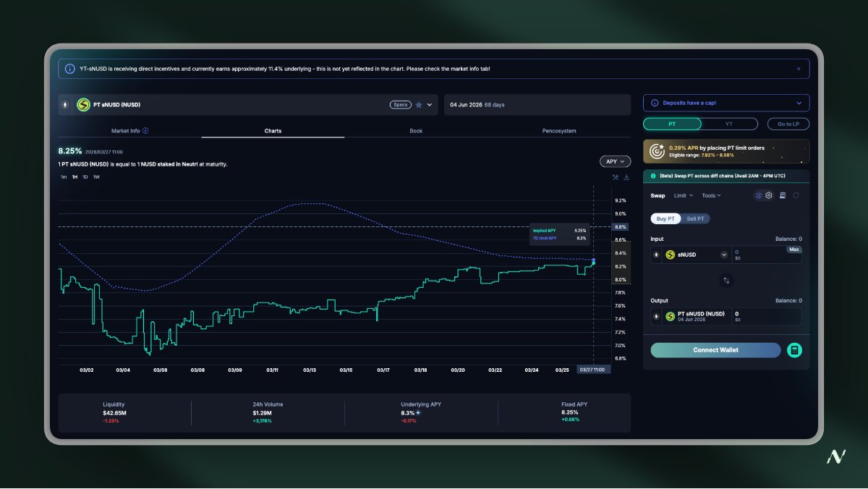Select the PT toggle

pyautogui.click(x=672, y=124)
